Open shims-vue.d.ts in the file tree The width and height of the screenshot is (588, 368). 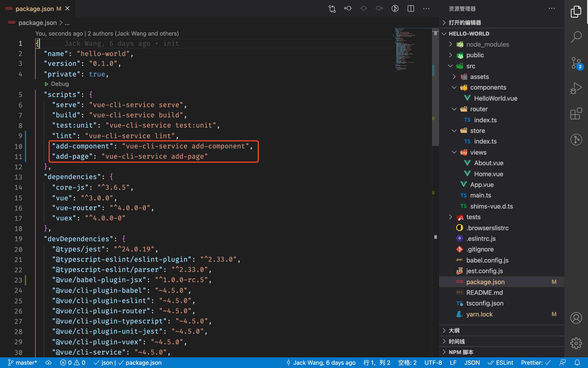(x=501, y=206)
